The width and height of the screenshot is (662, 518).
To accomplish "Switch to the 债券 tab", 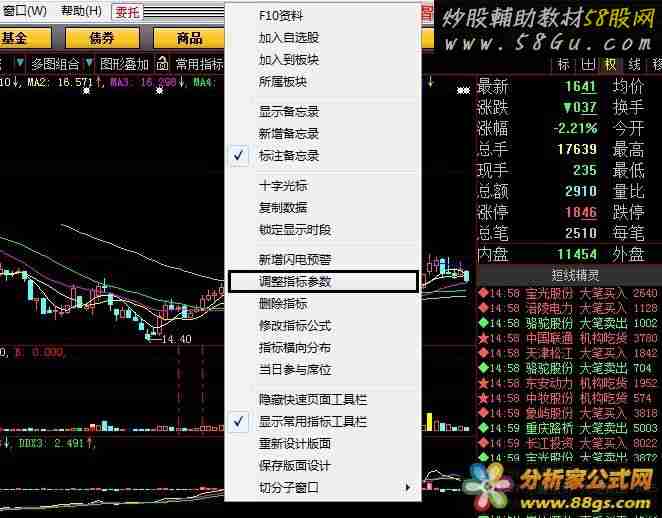I will 102,38.
